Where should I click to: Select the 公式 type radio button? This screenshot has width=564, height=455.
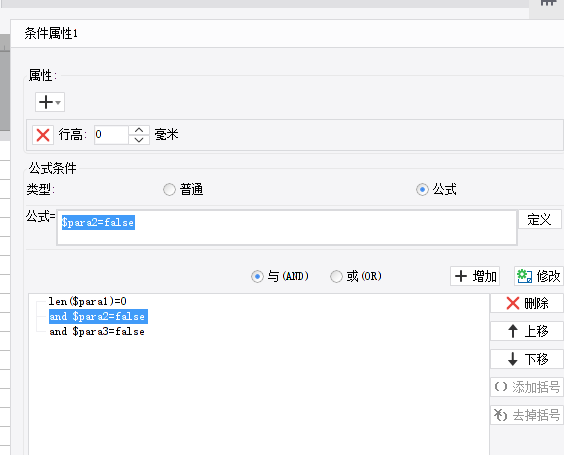click(x=422, y=189)
